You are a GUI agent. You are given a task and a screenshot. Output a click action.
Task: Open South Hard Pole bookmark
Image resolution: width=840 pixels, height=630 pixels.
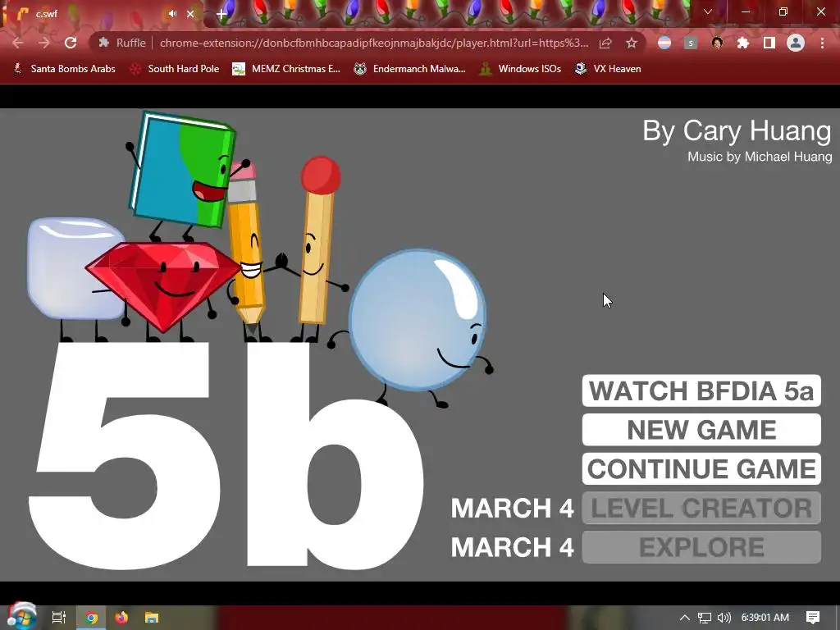pos(175,69)
